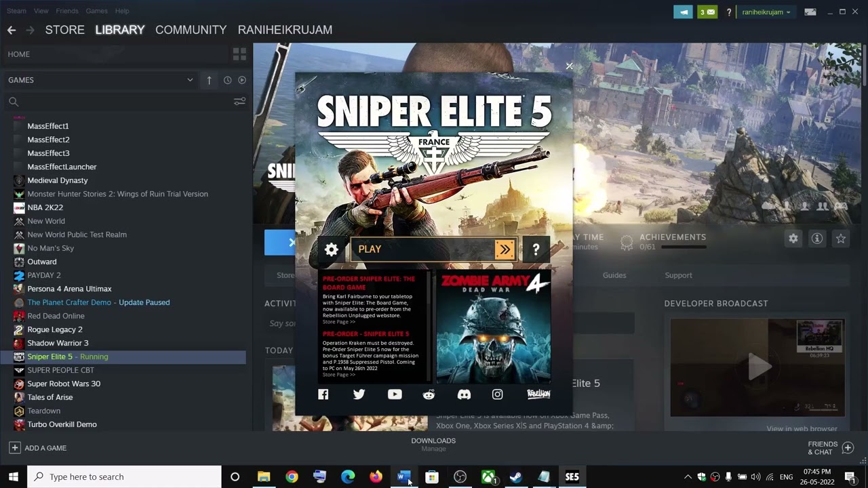Screen dimensions: 868x488
Task: Switch to library grid collections view
Action: (239, 54)
